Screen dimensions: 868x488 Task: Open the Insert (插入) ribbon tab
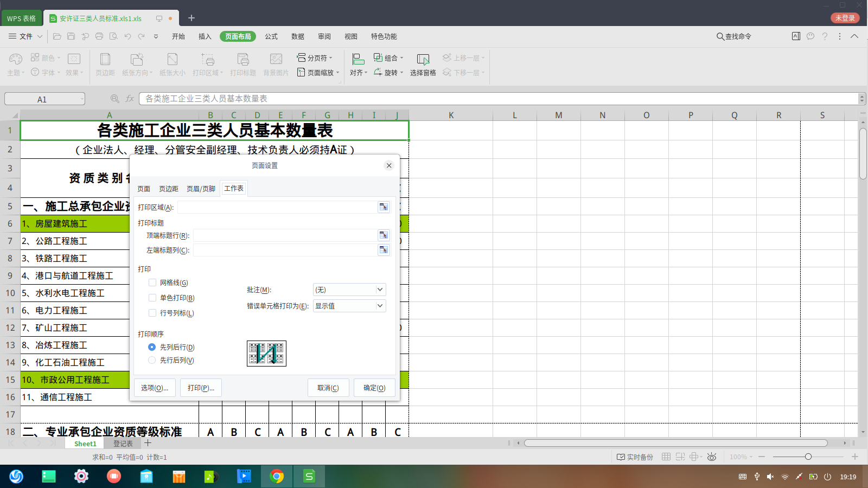coord(205,36)
